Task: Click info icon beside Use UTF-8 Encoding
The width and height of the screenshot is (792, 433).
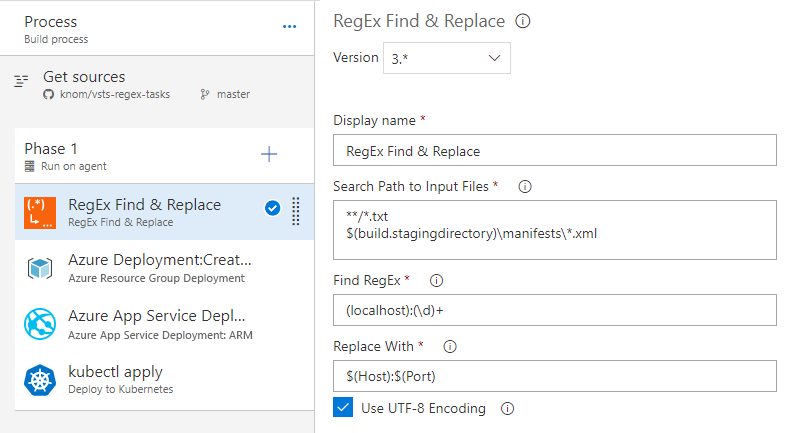Action: click(507, 408)
